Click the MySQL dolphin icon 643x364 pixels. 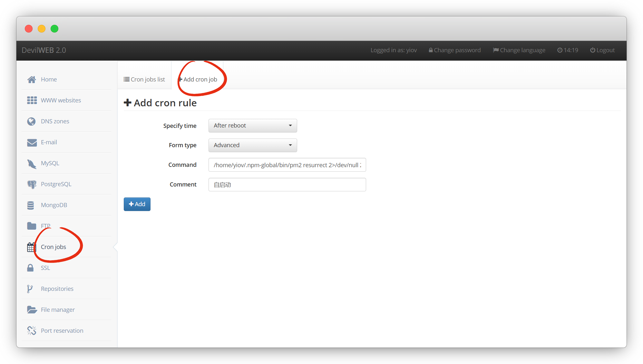(x=32, y=164)
